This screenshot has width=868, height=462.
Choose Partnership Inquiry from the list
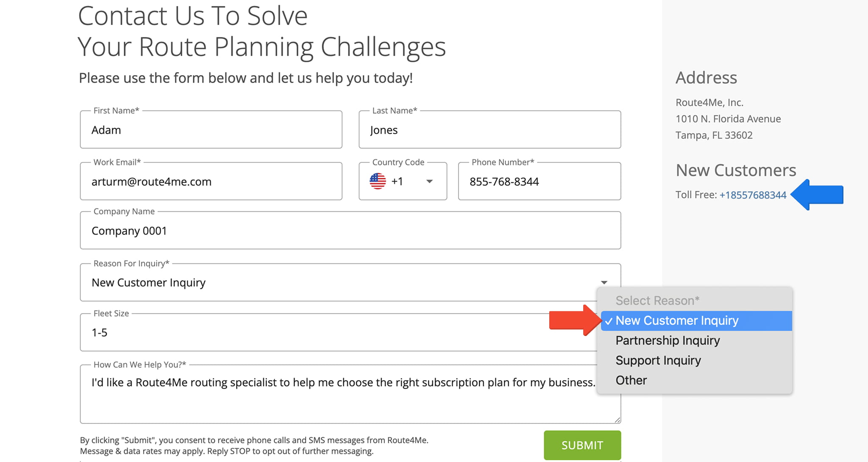coord(668,341)
